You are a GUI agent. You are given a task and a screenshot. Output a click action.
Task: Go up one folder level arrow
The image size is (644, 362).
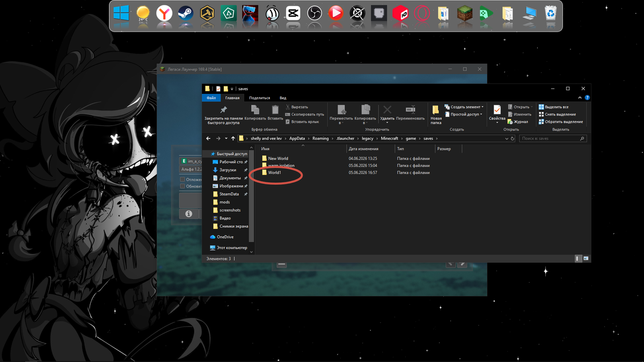(x=232, y=138)
